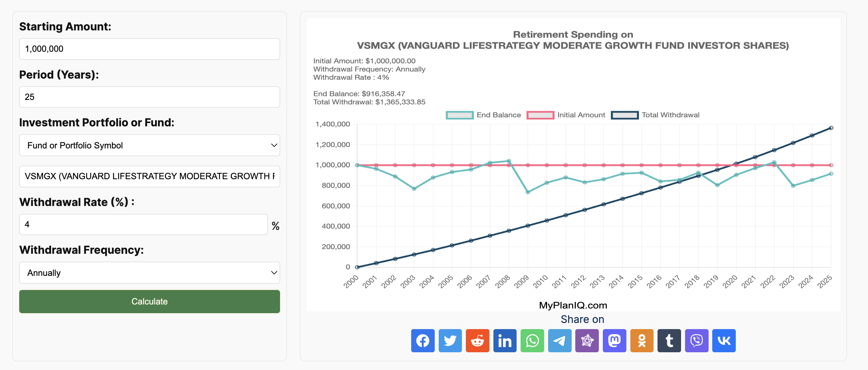
Task: Click the 'Total Withdrawal: $1,365,333.85' text
Action: (370, 102)
